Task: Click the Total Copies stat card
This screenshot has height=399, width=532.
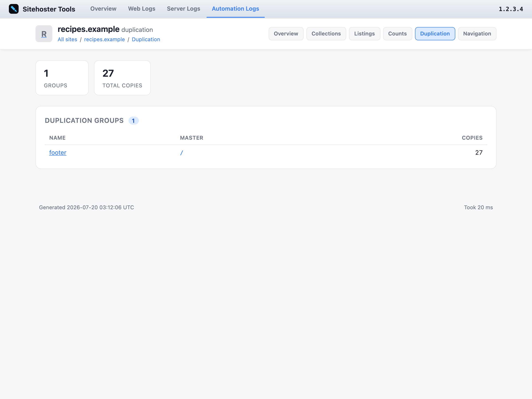Action: pos(122,78)
